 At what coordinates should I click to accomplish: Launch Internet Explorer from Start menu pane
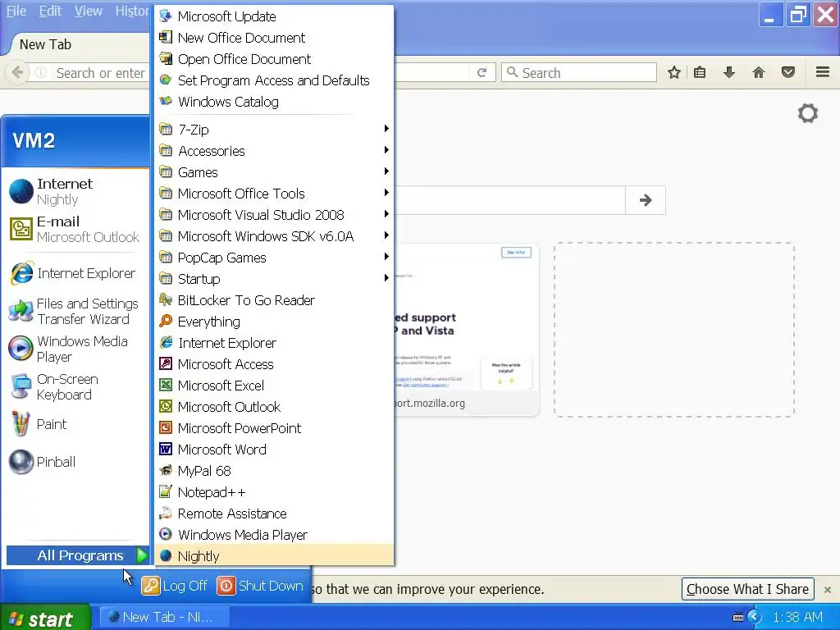75,273
